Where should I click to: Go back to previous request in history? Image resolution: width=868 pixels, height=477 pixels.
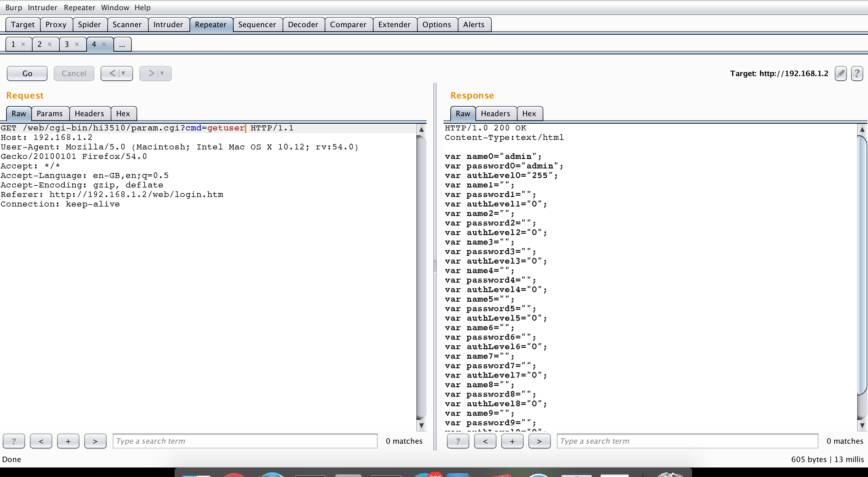click(112, 73)
